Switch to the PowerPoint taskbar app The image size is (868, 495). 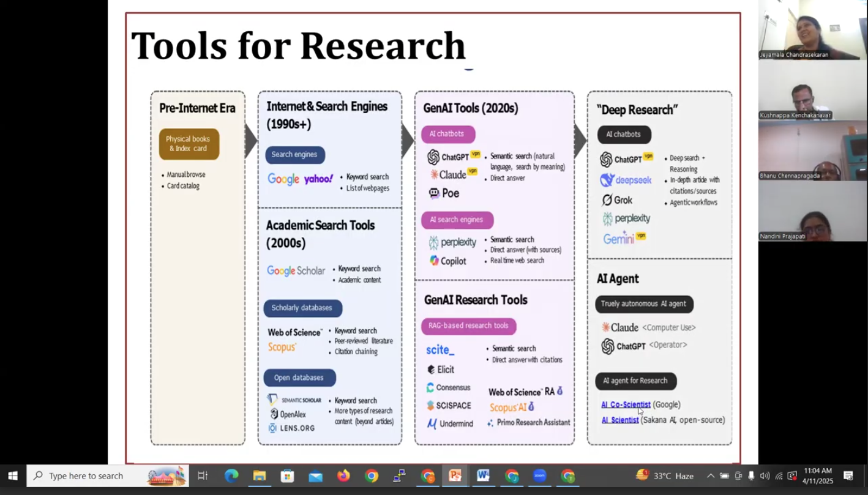[455, 476]
